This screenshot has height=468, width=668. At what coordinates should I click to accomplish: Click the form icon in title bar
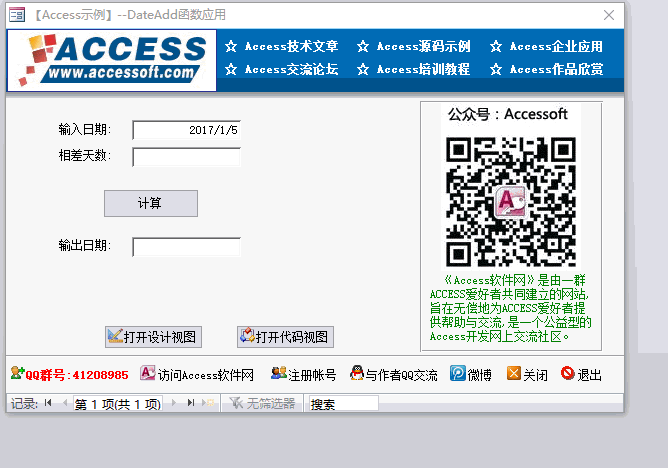point(17,15)
